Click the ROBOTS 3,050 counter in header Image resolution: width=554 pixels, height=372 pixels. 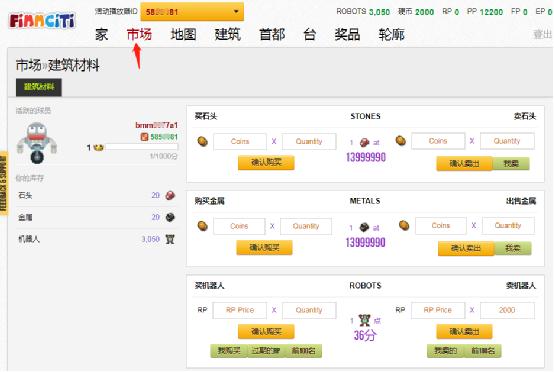(363, 12)
